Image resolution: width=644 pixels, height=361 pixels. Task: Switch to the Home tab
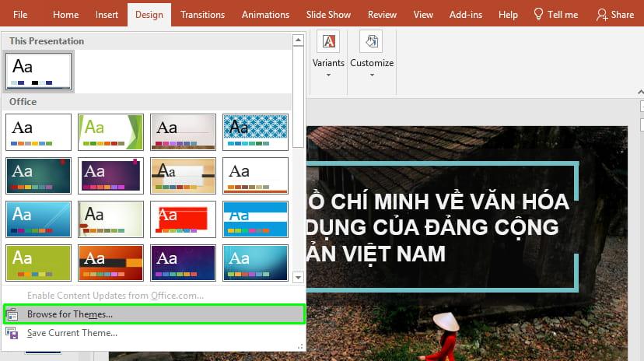click(x=65, y=15)
